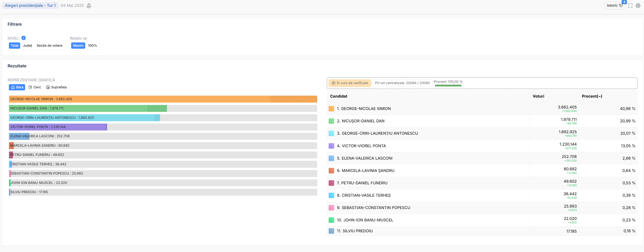Click John-Ion Banu-Muscel green swatch

(x=331, y=220)
